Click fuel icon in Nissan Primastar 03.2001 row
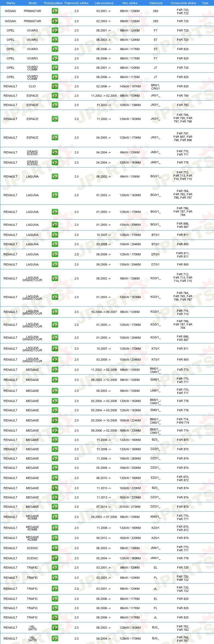 point(55,11)
